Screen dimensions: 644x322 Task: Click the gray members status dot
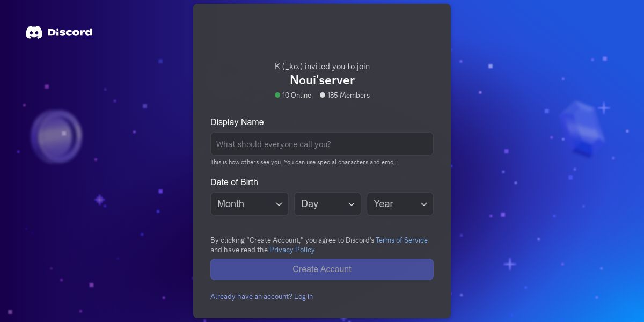pos(323,95)
